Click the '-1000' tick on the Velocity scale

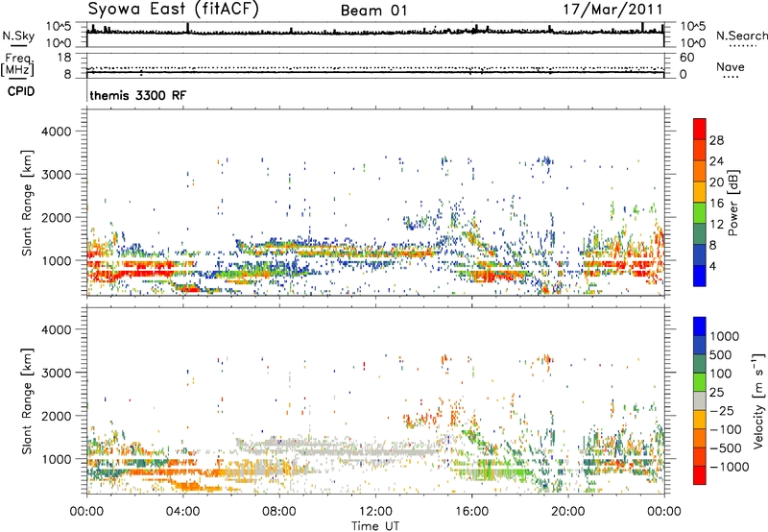tap(729, 467)
